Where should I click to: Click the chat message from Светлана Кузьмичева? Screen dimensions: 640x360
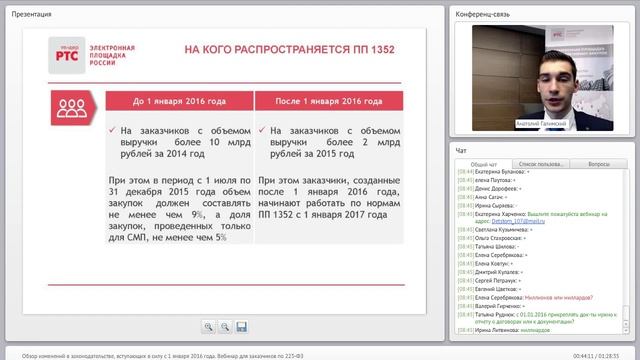pos(495,230)
